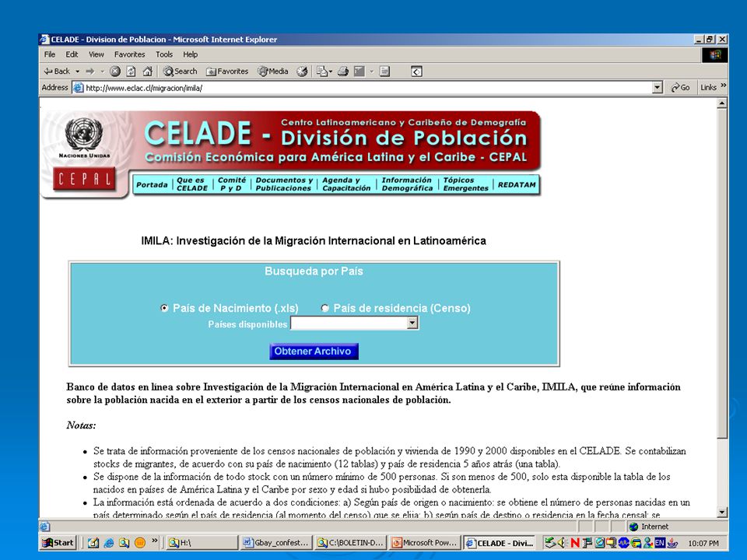
Task: Click the red CEPAL logo
Action: pos(84,179)
